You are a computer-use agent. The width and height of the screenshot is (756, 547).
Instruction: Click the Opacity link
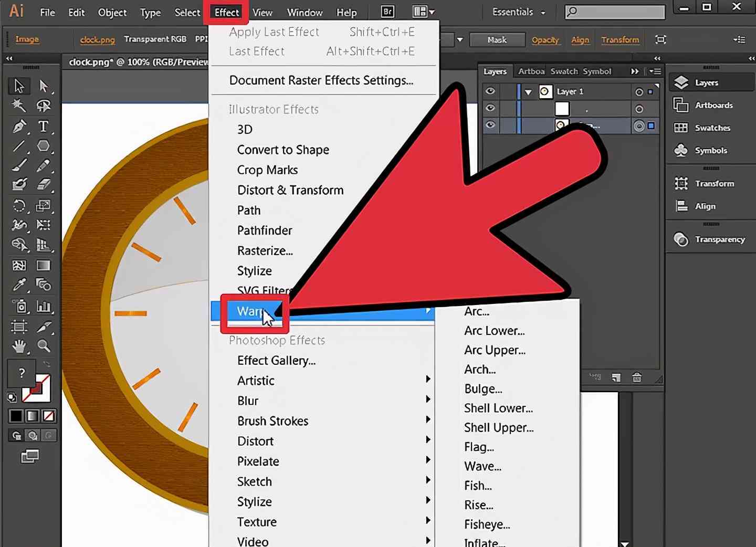[545, 40]
